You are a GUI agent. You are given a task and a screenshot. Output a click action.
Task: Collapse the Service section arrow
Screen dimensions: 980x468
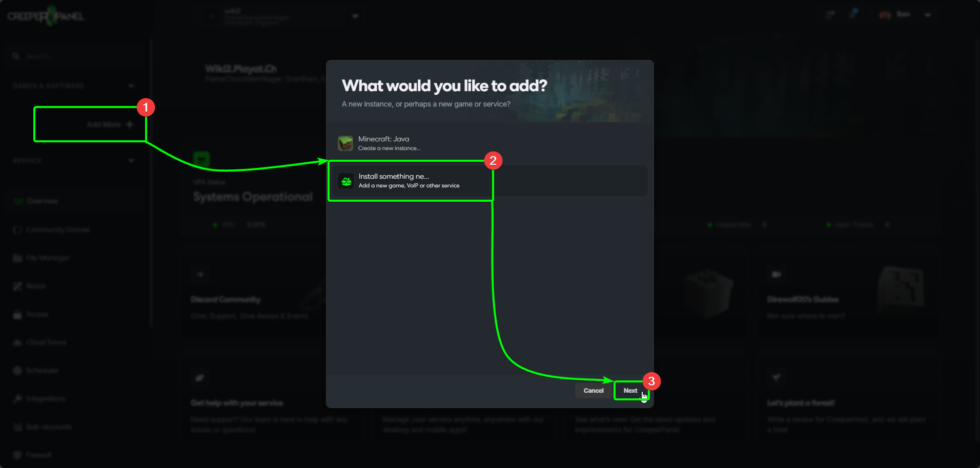[131, 161]
